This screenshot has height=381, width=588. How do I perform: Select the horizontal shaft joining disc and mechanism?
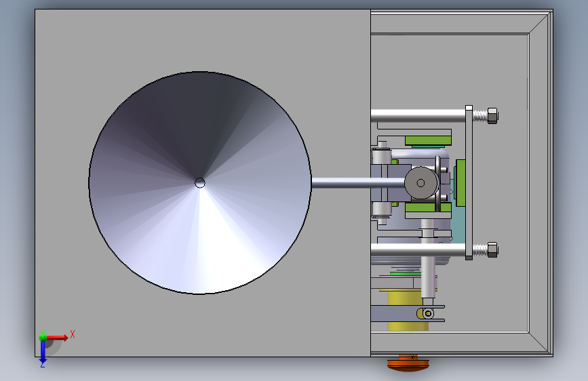click(358, 183)
